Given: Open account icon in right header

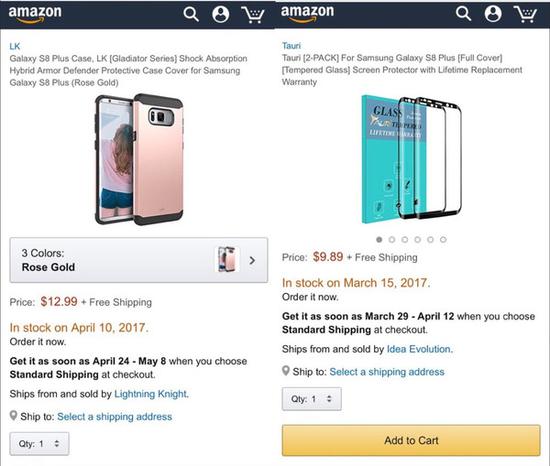Looking at the screenshot, I should point(493,14).
